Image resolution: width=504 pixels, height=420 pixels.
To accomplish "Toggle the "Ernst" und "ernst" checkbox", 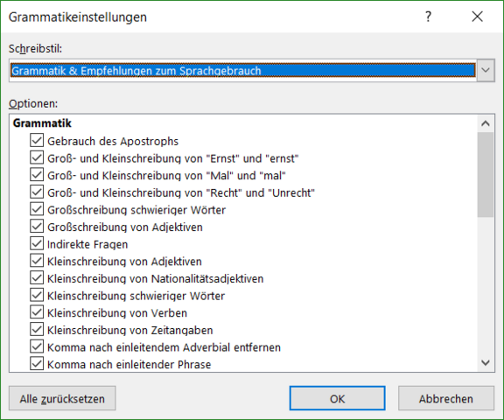I will pos(37,157).
